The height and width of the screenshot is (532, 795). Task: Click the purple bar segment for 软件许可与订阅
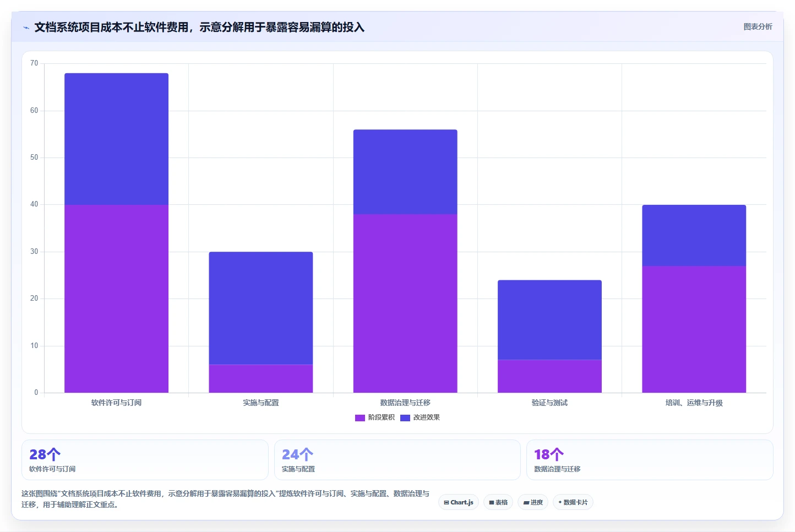tap(116, 298)
